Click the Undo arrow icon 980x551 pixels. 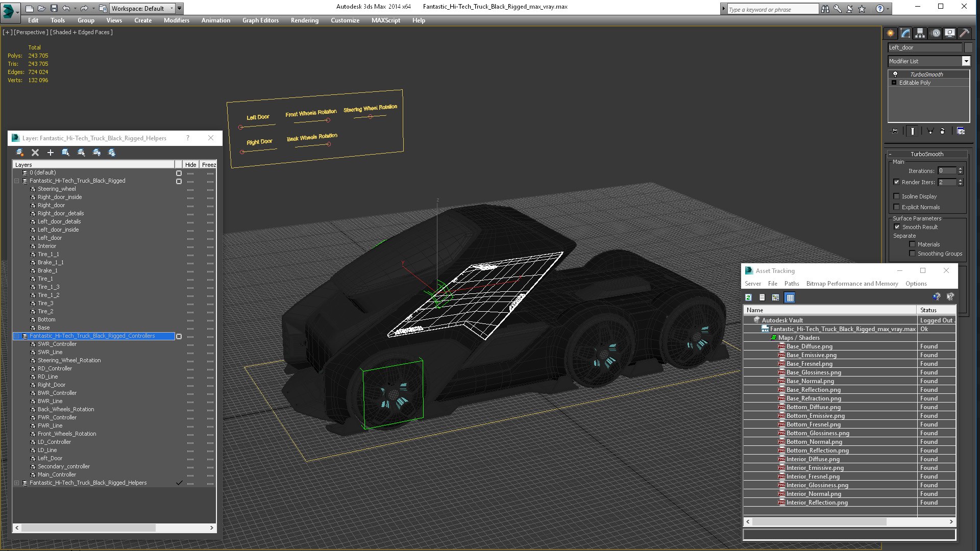[66, 8]
